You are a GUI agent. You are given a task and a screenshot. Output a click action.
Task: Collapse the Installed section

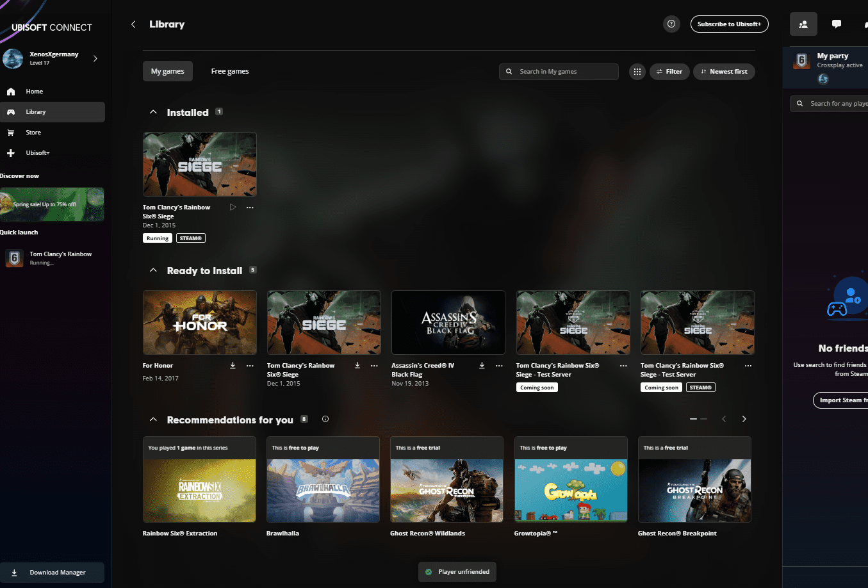(x=153, y=112)
